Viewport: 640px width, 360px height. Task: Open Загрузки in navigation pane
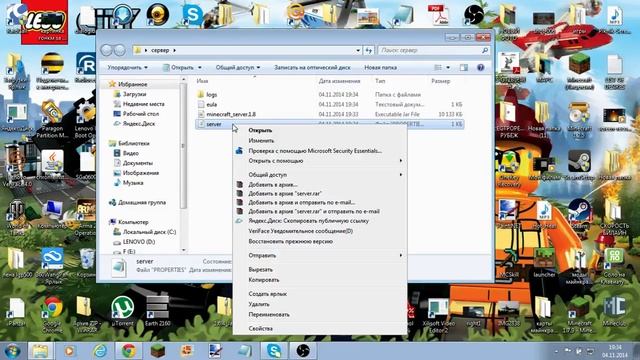point(134,94)
